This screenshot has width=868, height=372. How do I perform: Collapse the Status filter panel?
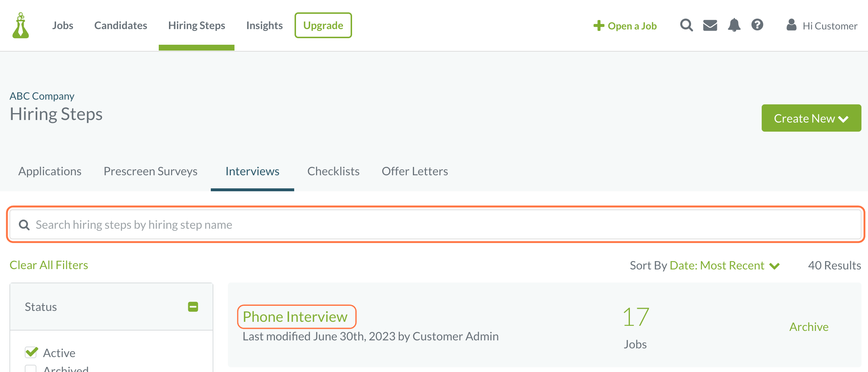click(x=193, y=307)
